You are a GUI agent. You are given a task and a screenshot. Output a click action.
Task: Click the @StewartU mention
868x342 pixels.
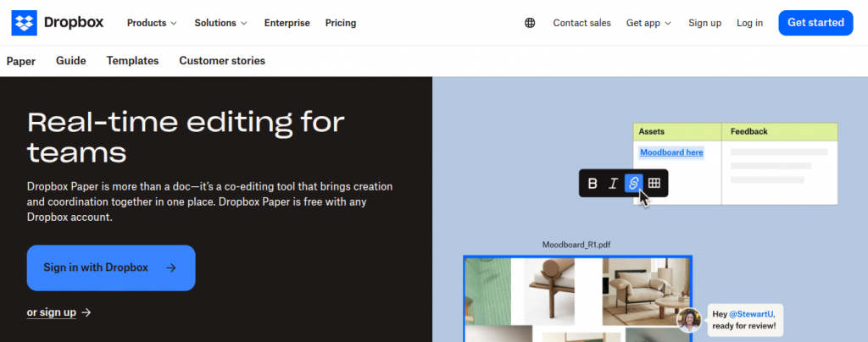pyautogui.click(x=751, y=314)
